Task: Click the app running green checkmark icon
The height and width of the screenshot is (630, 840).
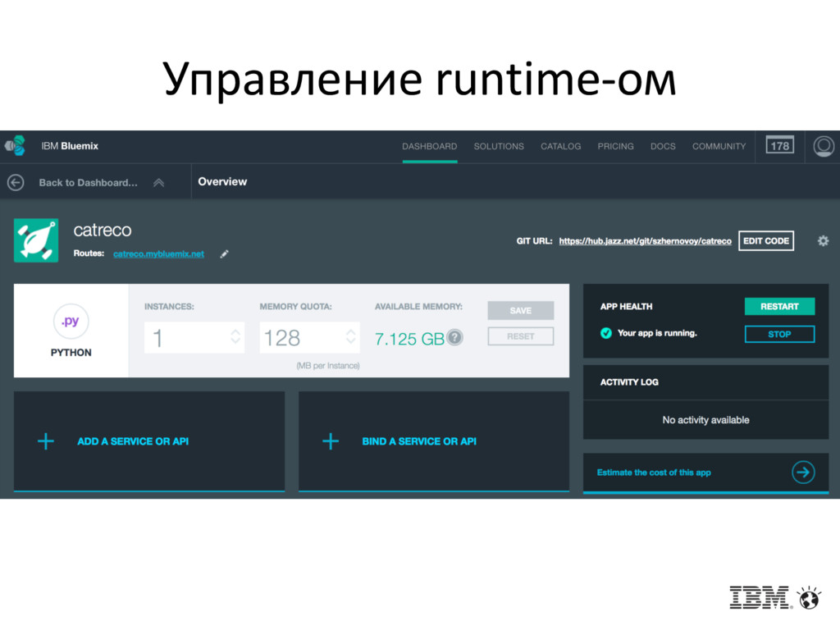Action: pyautogui.click(x=606, y=333)
